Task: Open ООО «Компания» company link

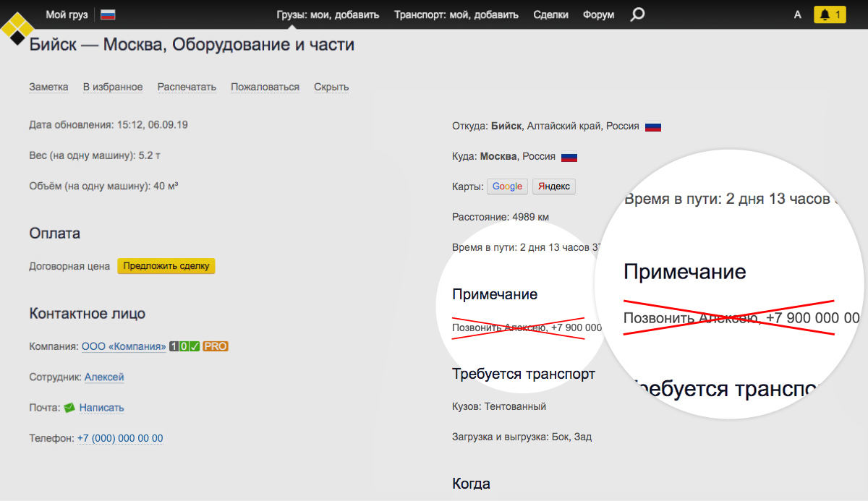Action: coord(124,346)
